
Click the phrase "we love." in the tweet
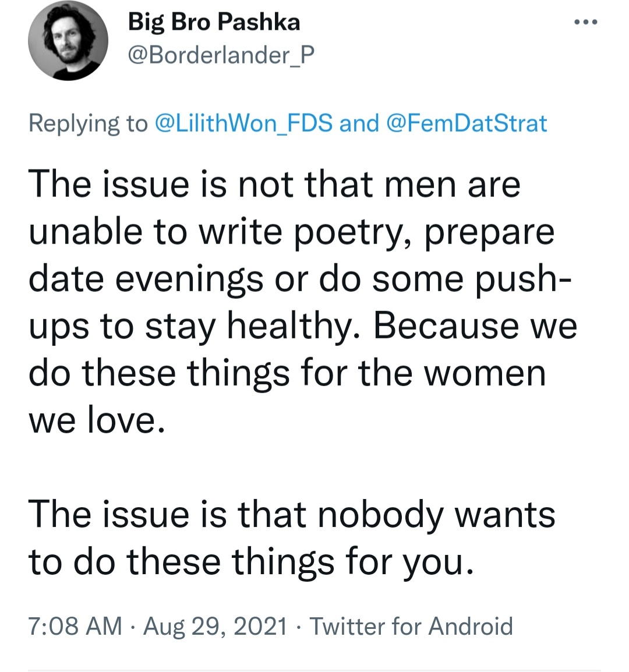coord(97,420)
